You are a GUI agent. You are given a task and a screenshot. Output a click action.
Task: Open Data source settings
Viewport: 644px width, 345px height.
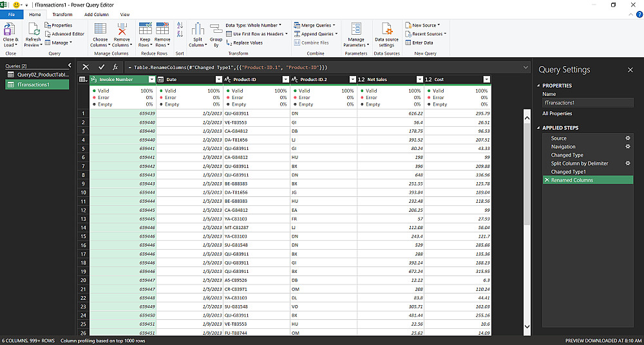pyautogui.click(x=387, y=35)
